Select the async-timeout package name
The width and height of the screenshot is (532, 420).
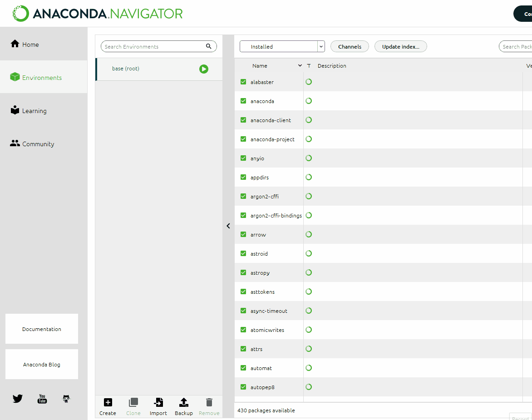click(x=269, y=311)
